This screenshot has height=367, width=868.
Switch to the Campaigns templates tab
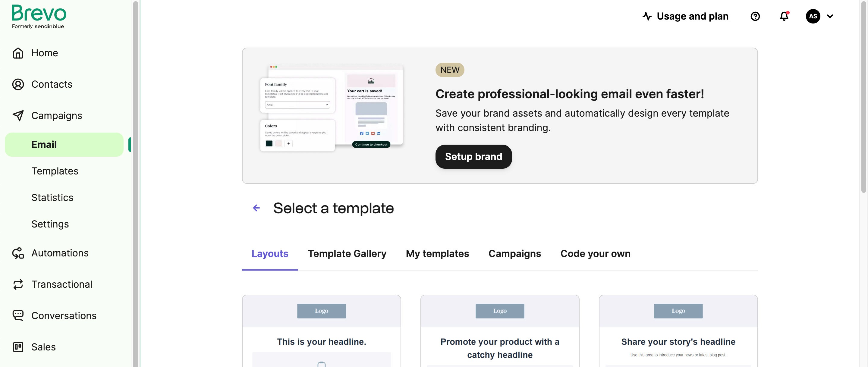tap(514, 254)
